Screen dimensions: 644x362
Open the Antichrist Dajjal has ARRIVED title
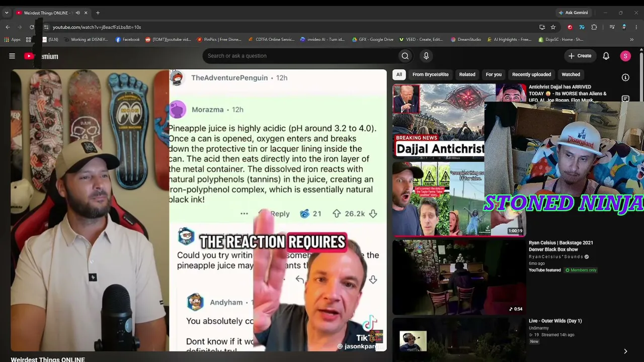click(x=568, y=94)
